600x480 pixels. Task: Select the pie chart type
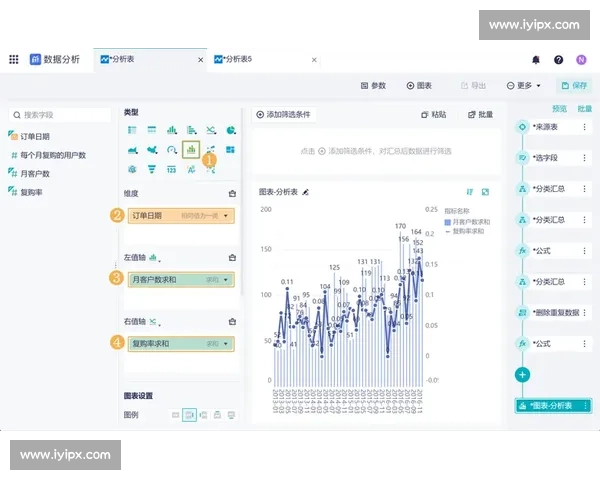coord(231,130)
